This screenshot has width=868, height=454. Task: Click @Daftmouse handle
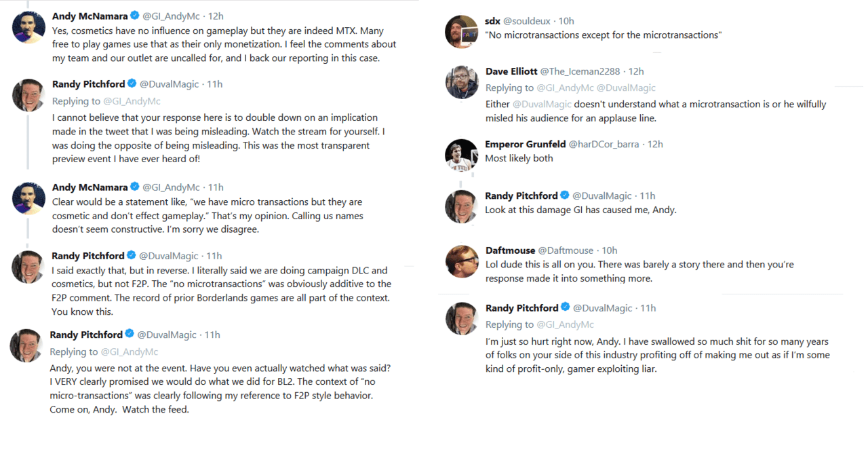click(x=566, y=250)
